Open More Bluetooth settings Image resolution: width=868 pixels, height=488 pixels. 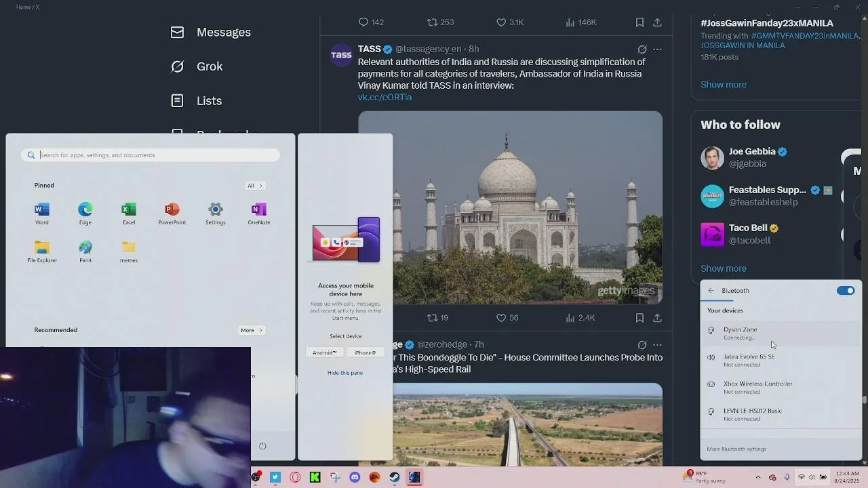[736, 449]
